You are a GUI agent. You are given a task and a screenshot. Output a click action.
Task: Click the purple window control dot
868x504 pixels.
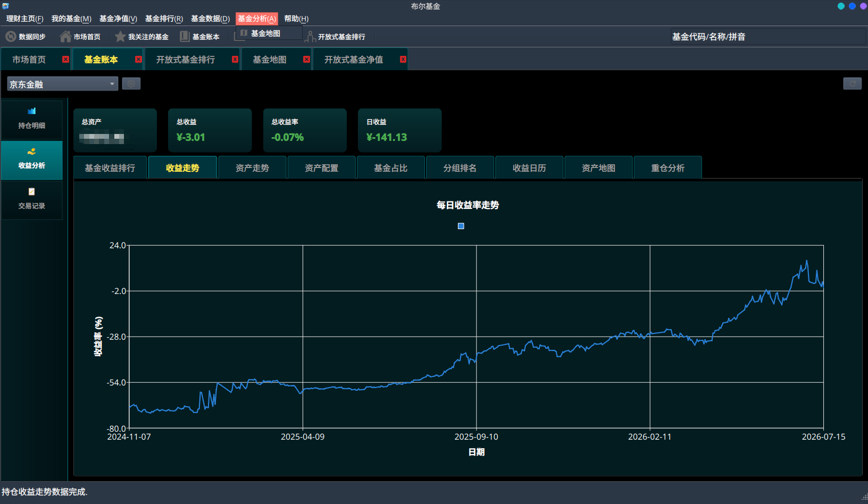pyautogui.click(x=863, y=6)
